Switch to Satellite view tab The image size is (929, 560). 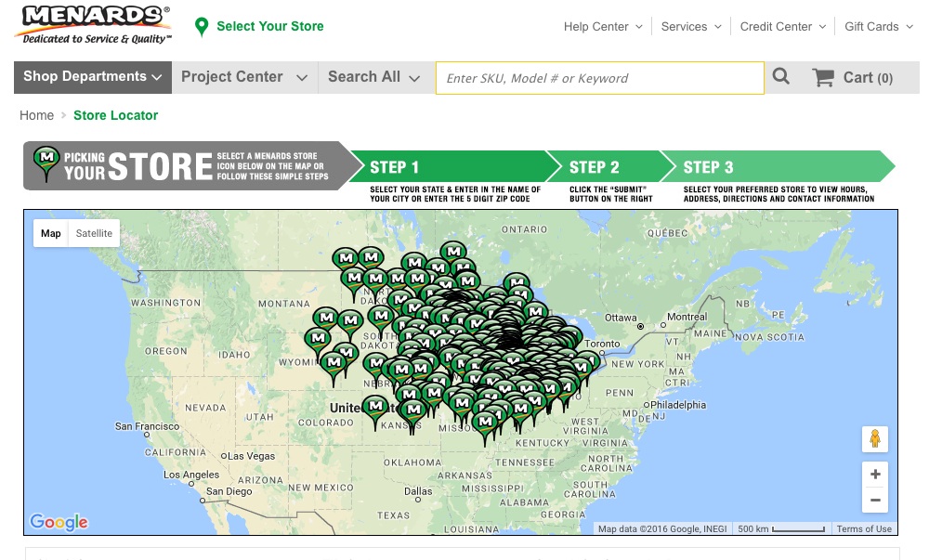[x=94, y=233]
